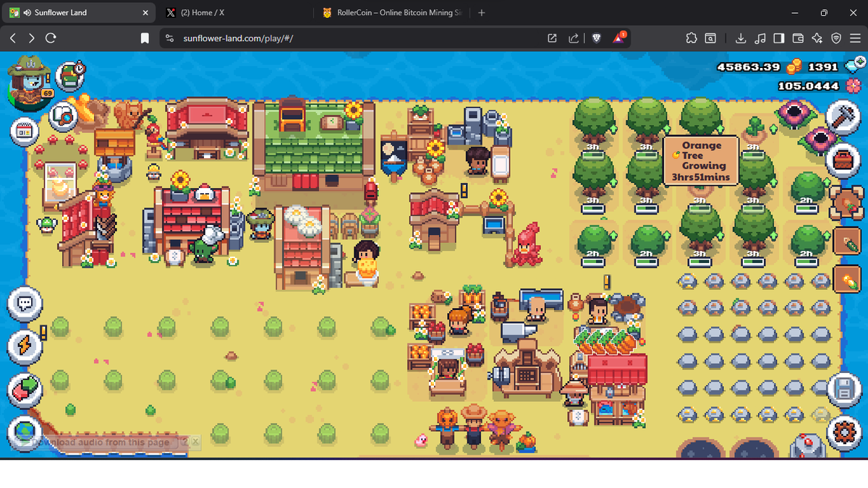Open Brave Rewards triangle icon
The image size is (868, 488).
click(621, 37)
